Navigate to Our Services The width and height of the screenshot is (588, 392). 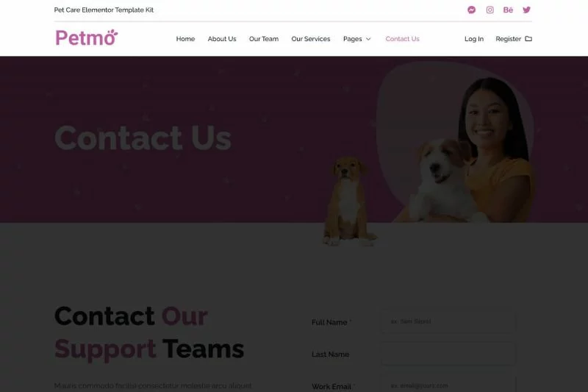coord(310,39)
